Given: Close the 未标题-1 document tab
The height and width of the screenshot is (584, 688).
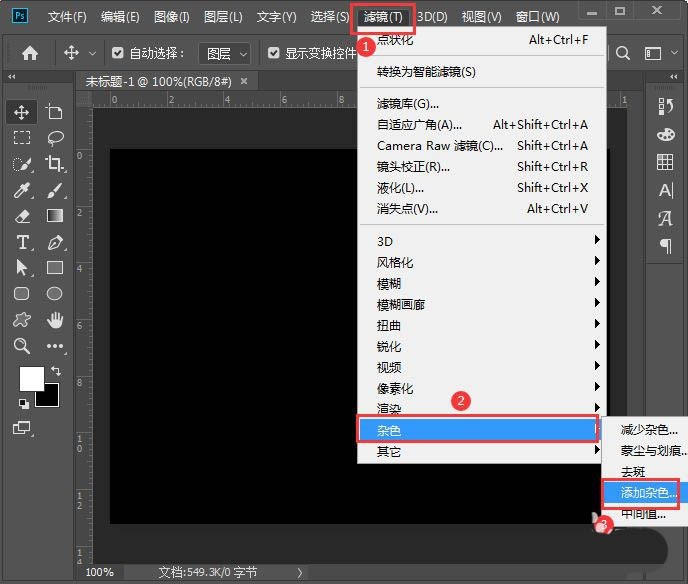Looking at the screenshot, I should 244,81.
